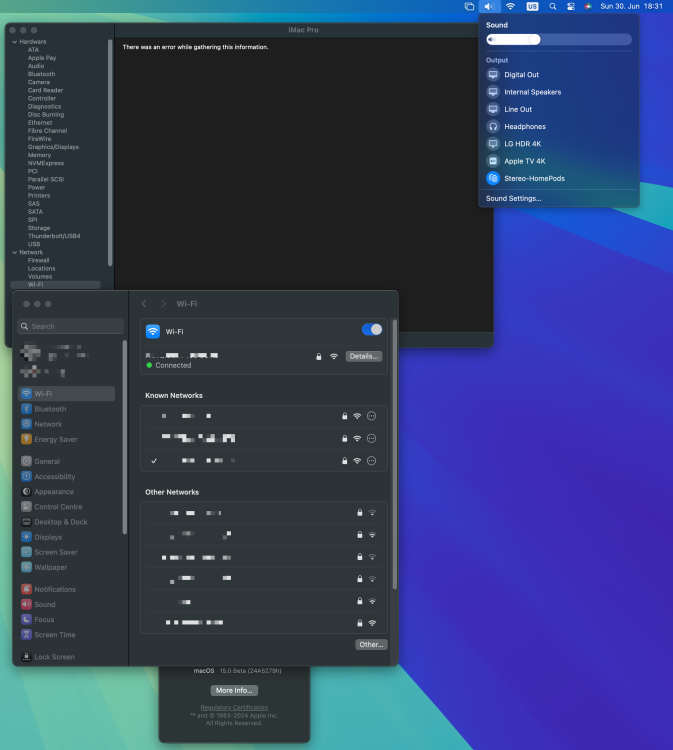The height and width of the screenshot is (750, 673).
Task: Click System Information sidebar scrollbar
Action: click(x=110, y=153)
